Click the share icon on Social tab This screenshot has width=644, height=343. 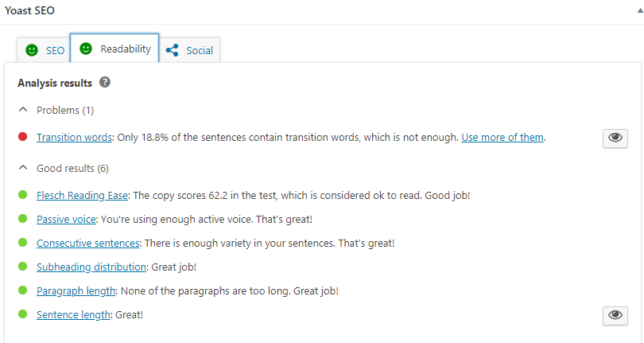click(x=172, y=50)
